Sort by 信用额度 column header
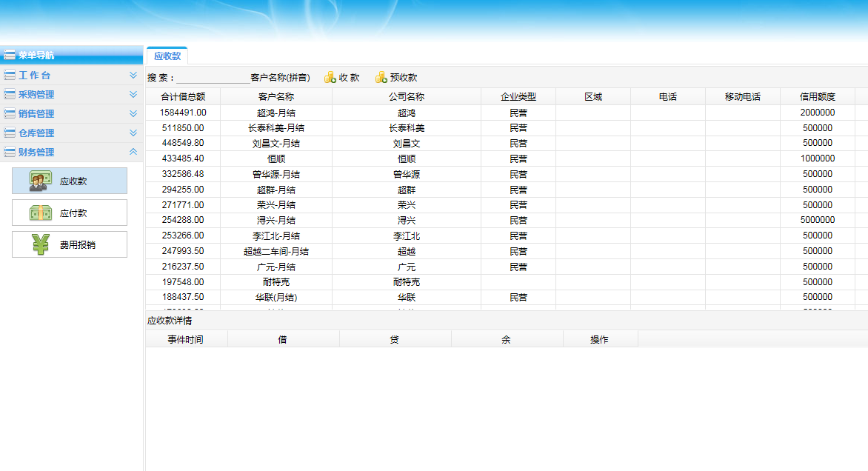 818,97
